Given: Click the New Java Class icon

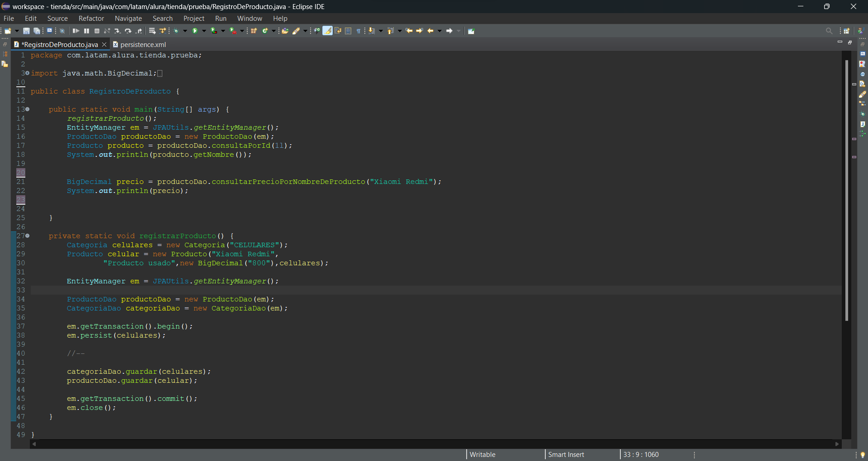Looking at the screenshot, I should (265, 31).
